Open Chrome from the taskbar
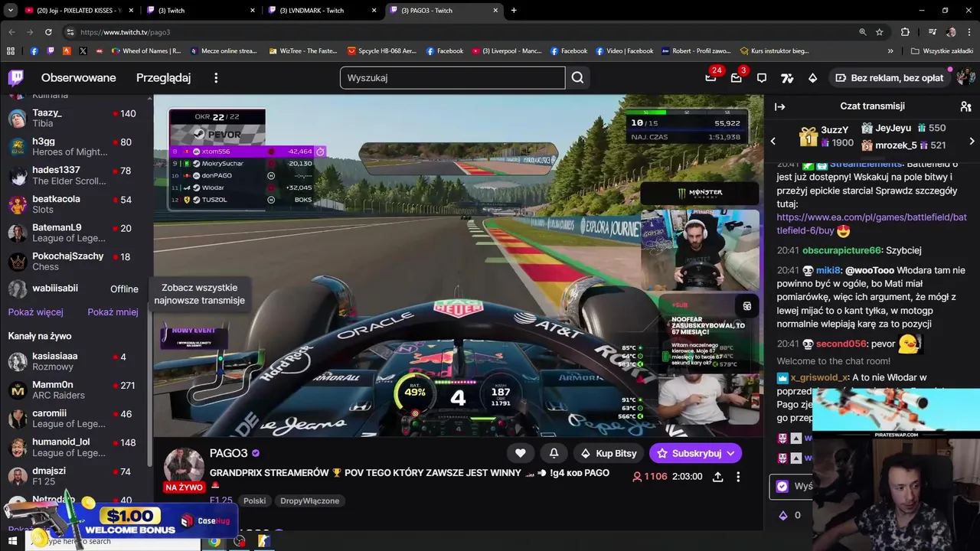 pyautogui.click(x=214, y=541)
